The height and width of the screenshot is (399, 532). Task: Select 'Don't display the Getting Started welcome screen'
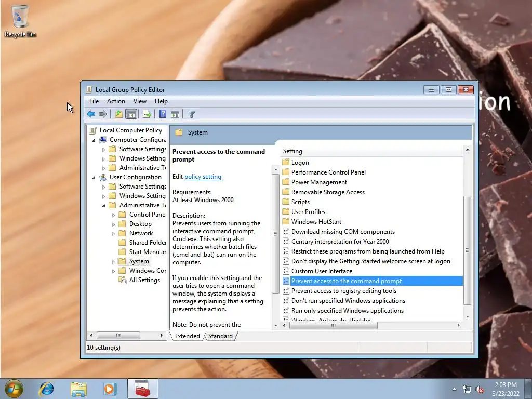click(370, 261)
